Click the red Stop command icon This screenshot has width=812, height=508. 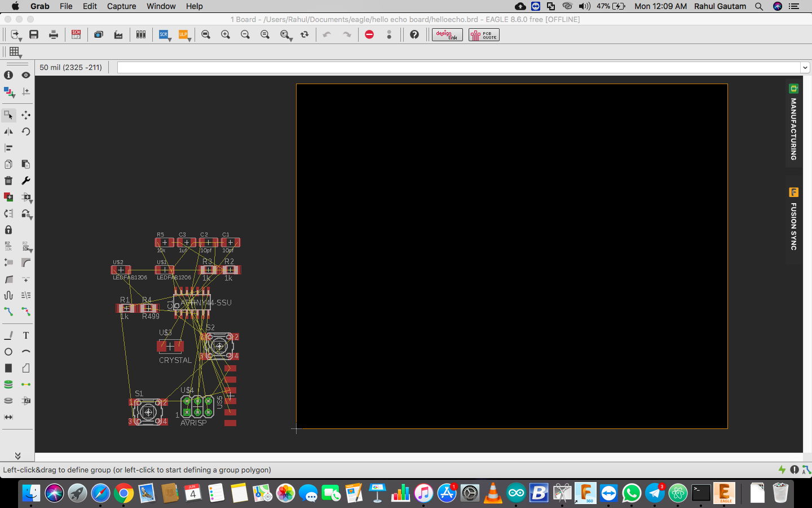coord(369,34)
